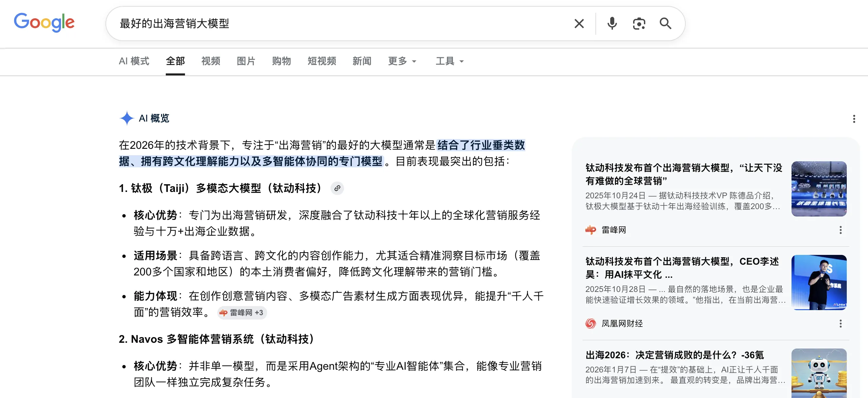Expand the 工具 dropdown menu
Image resolution: width=868 pixels, height=398 pixels.
(450, 61)
